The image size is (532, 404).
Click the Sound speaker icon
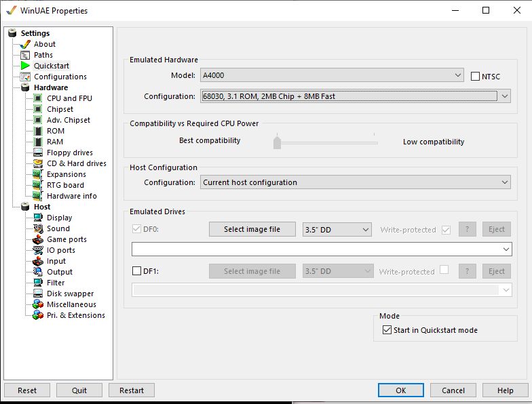[38, 228]
